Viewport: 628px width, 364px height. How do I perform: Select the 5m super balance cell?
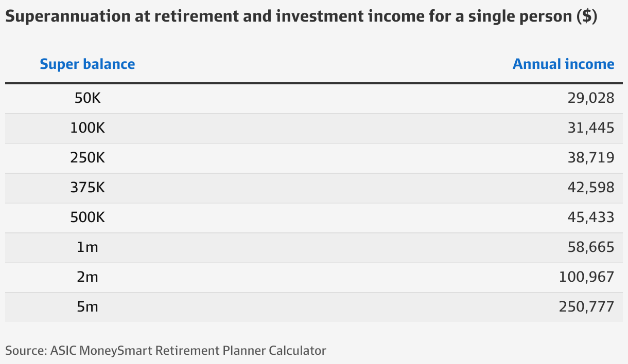(88, 307)
